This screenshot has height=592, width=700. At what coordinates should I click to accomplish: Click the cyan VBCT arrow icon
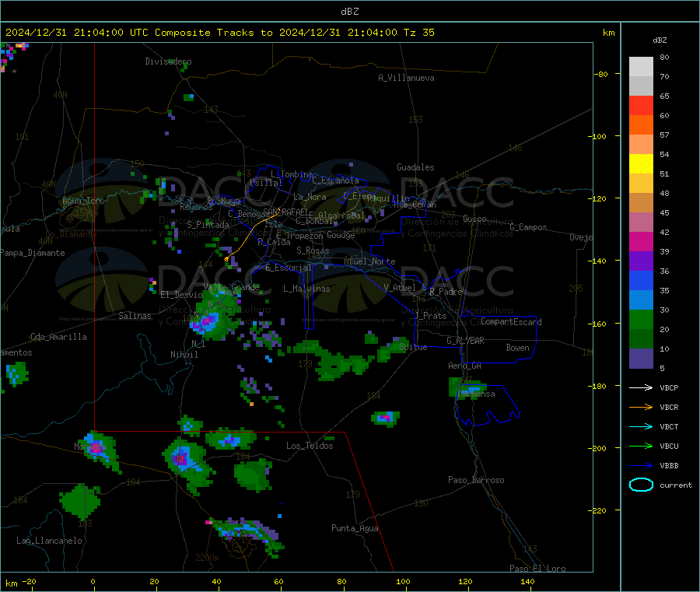coord(641,426)
